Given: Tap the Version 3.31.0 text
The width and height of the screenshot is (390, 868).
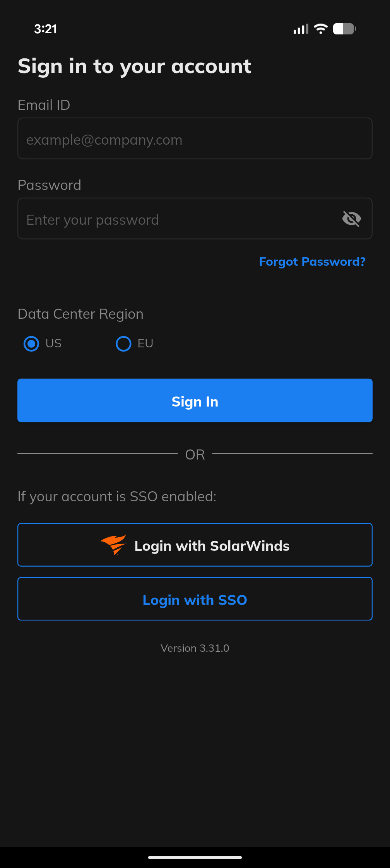Looking at the screenshot, I should [195, 648].
